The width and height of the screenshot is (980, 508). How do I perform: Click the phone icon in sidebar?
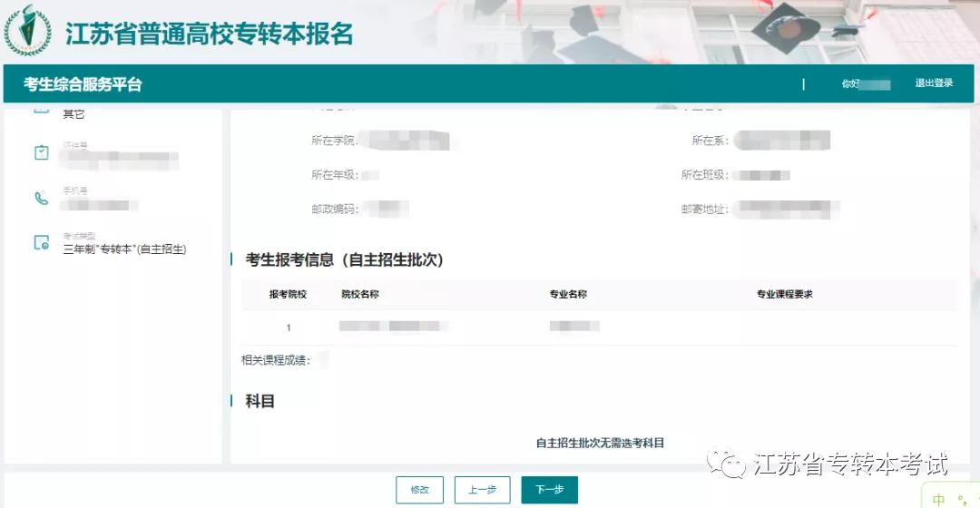click(41, 199)
